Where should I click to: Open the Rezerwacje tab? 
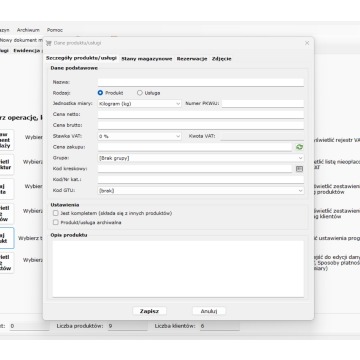(x=192, y=59)
